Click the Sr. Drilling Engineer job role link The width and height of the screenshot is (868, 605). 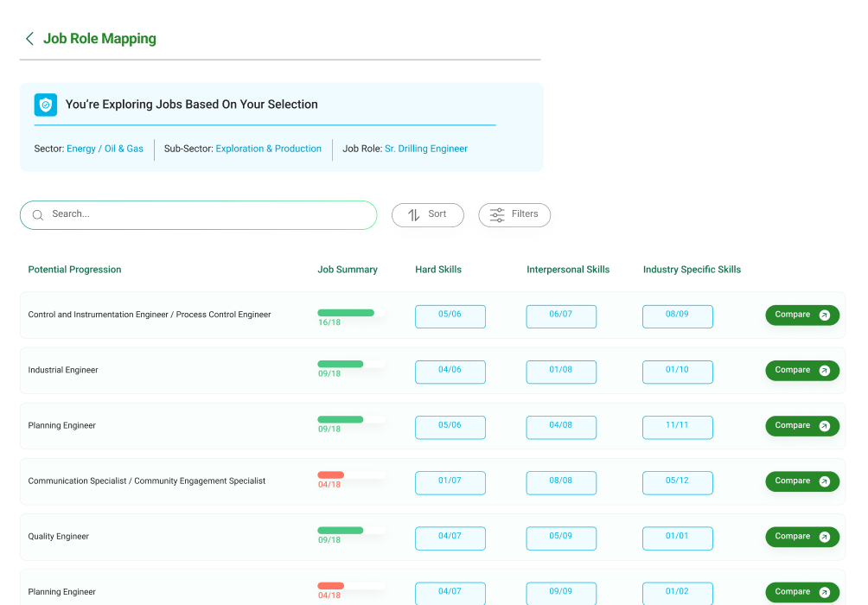(425, 149)
